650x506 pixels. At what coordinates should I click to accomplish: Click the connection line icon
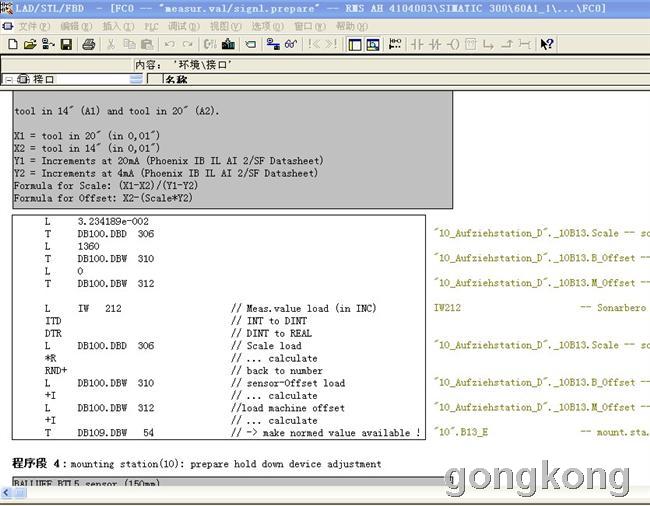(525, 44)
